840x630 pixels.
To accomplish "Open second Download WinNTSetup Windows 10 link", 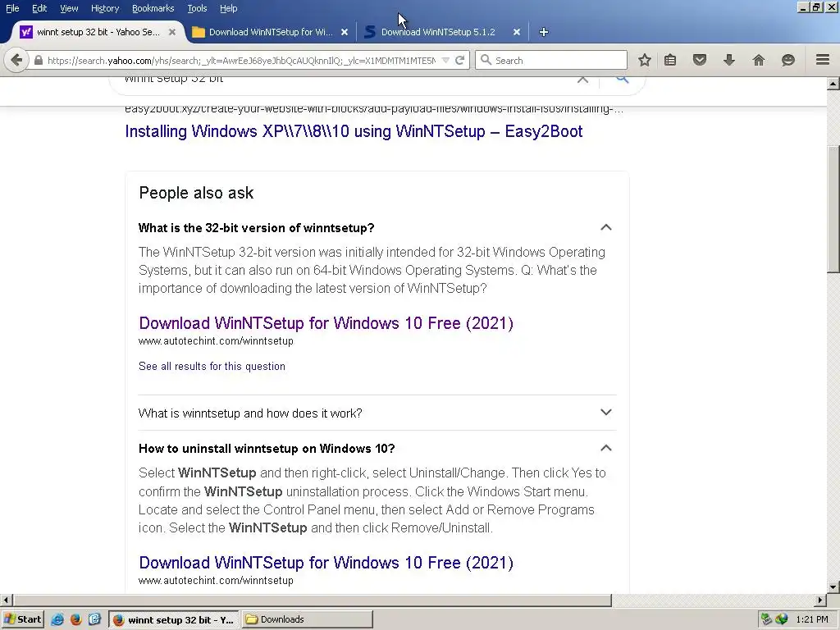I will (x=326, y=563).
